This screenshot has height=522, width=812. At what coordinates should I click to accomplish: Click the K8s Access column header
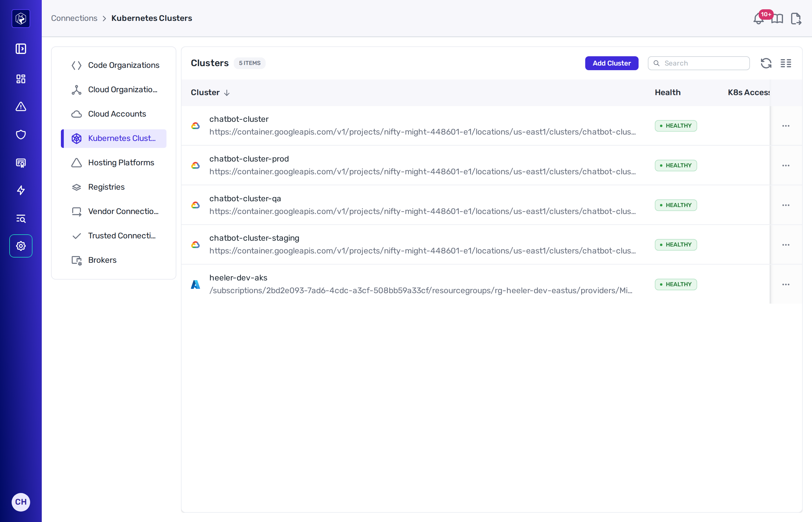tap(748, 93)
